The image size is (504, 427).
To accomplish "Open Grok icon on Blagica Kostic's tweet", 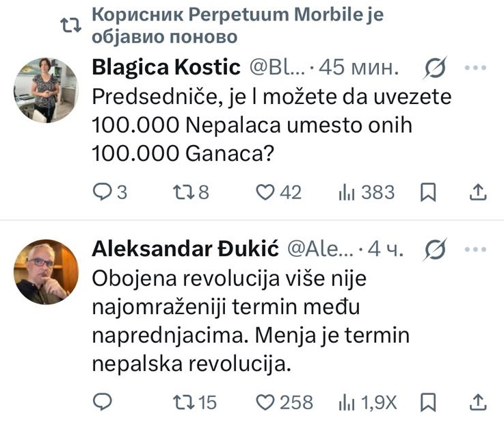I will tap(435, 68).
